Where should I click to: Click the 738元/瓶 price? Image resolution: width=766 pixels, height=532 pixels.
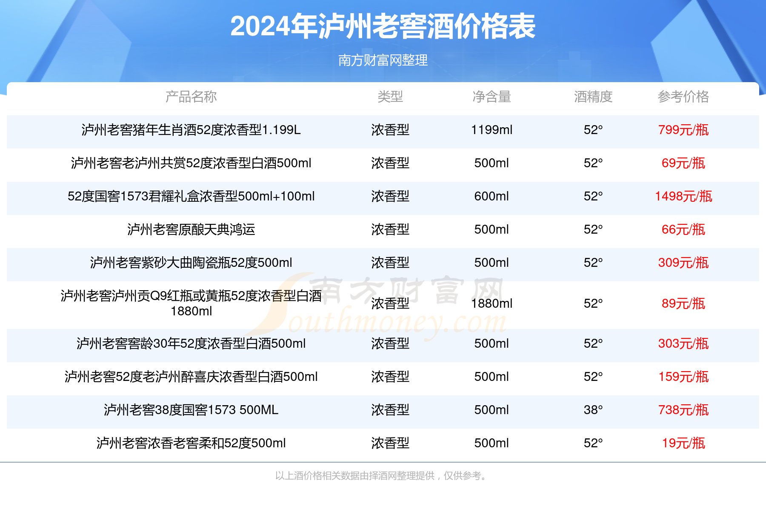pos(683,410)
